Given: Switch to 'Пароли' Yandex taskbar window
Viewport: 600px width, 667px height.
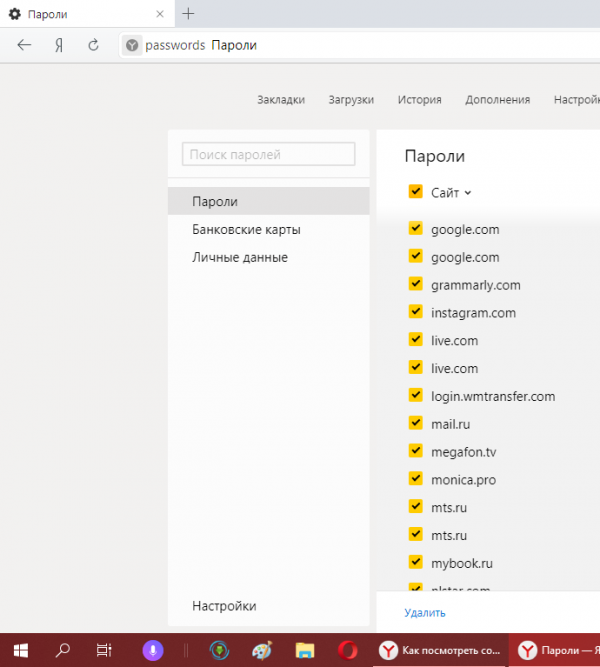Looking at the screenshot, I should point(554,650).
